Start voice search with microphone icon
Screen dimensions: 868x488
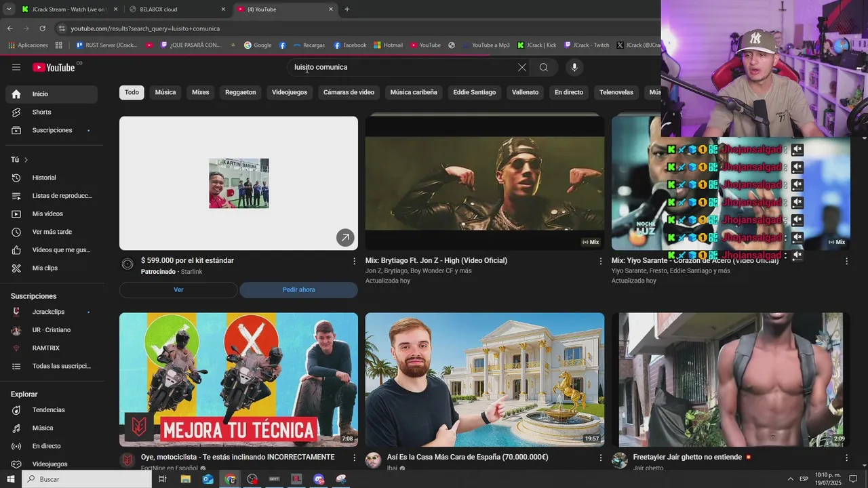[574, 67]
